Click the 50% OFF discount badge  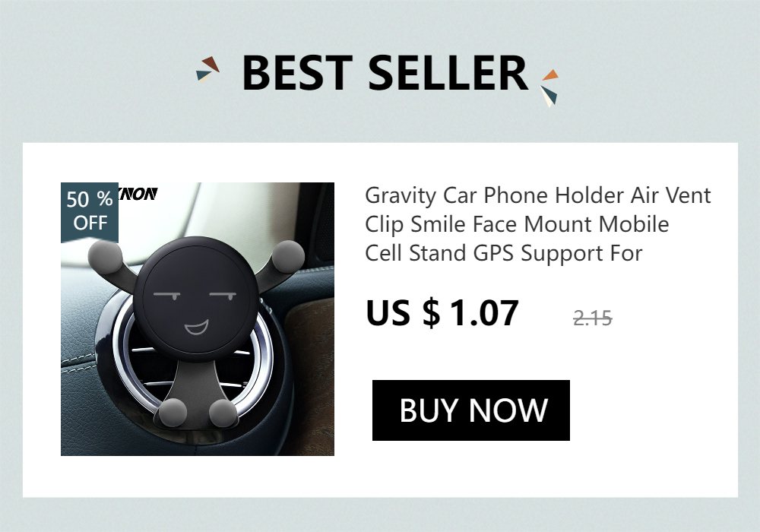(x=90, y=212)
